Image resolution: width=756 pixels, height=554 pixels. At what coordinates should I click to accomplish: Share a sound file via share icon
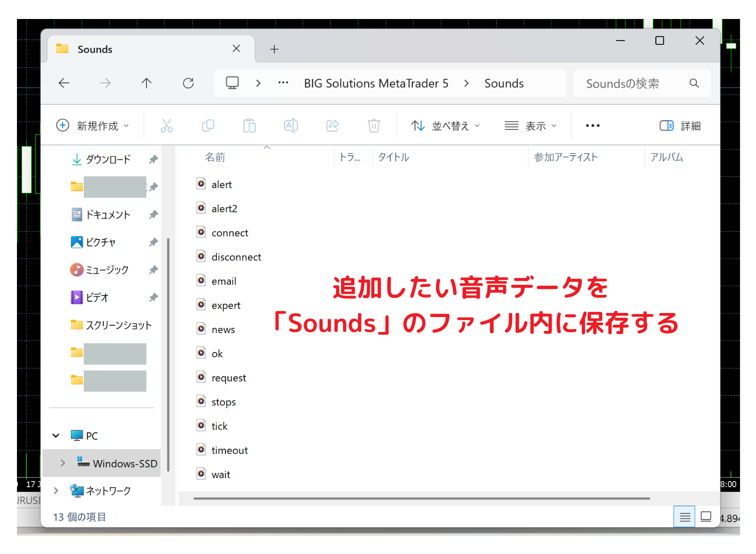click(x=332, y=125)
